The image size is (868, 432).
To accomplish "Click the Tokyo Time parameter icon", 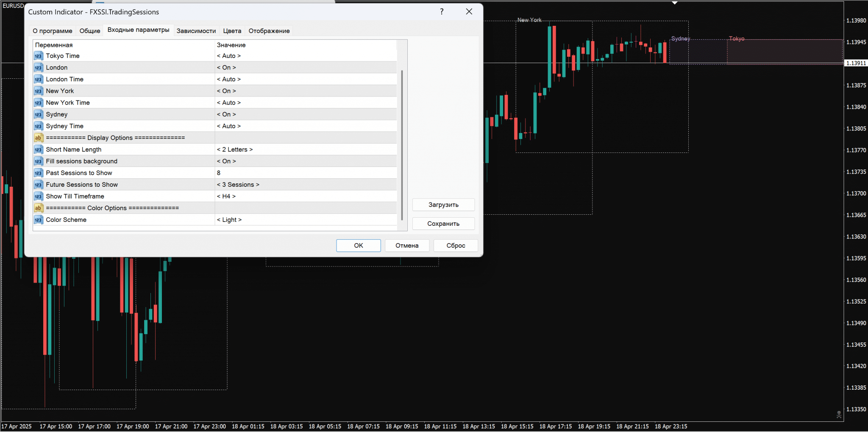I will coord(38,56).
